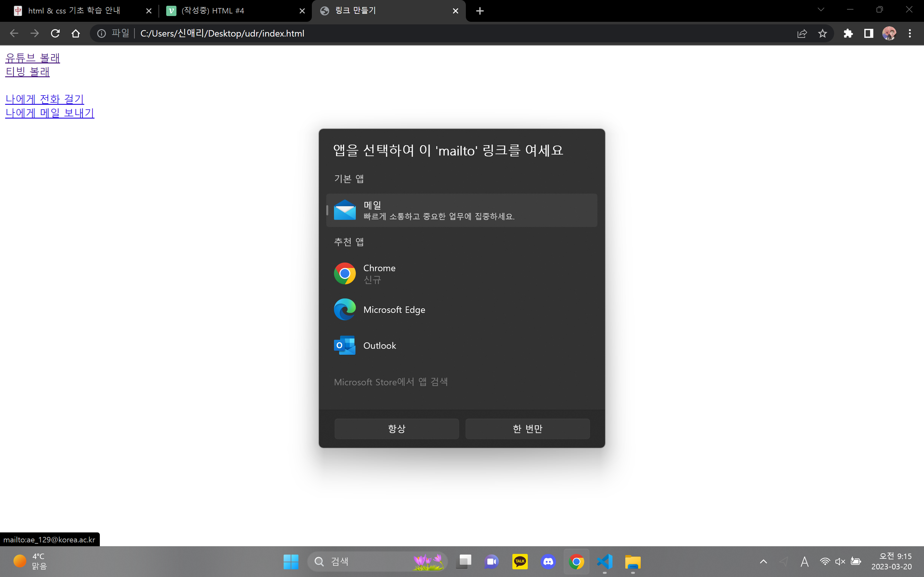Click the browser reload icon
This screenshot has height=577, width=924.
(56, 34)
